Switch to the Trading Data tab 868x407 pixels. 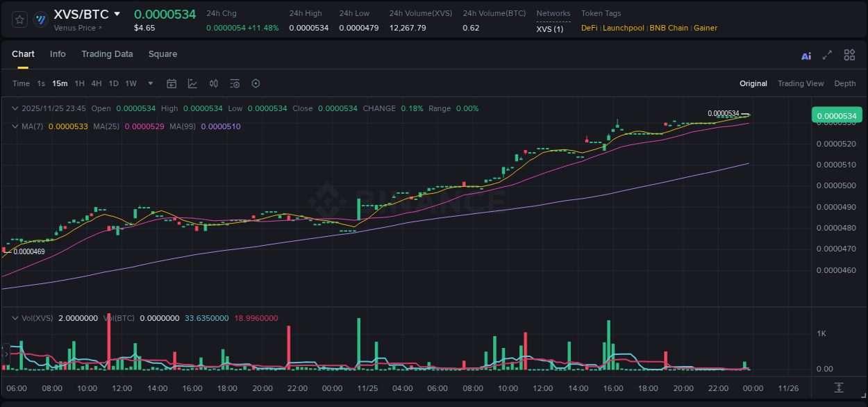point(107,54)
